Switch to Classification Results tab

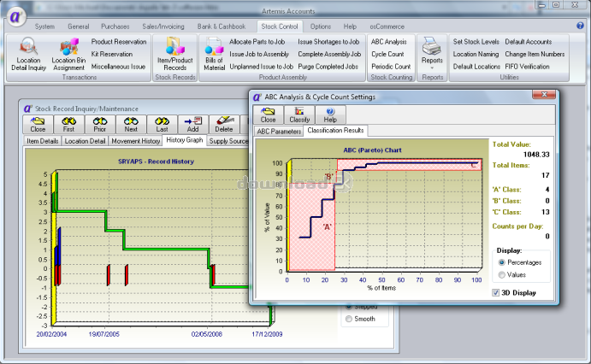point(335,130)
